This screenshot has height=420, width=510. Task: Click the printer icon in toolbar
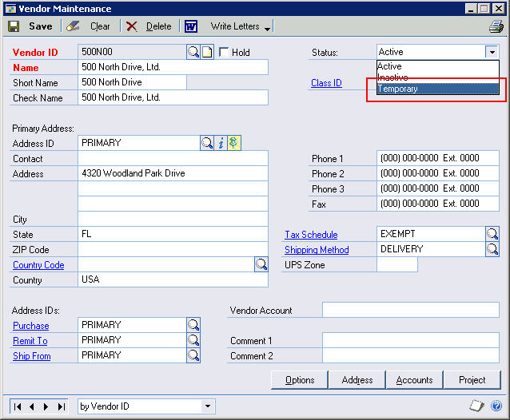click(496, 26)
